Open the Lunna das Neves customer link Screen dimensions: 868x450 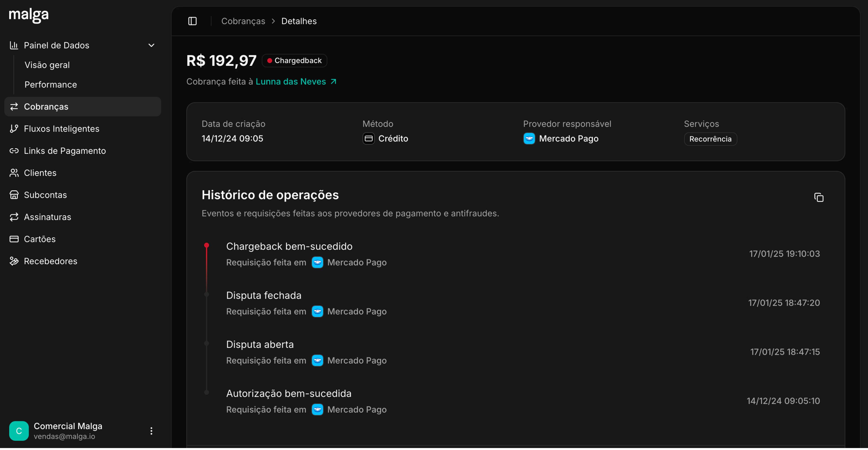[291, 82]
